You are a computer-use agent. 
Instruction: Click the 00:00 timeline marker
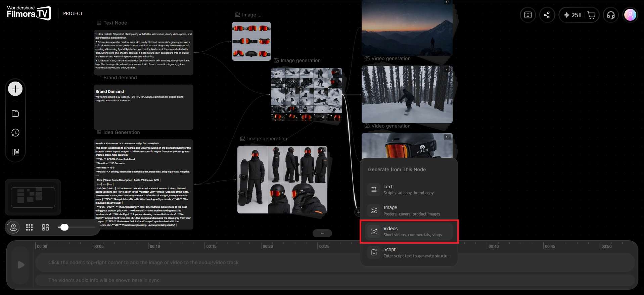[42, 246]
